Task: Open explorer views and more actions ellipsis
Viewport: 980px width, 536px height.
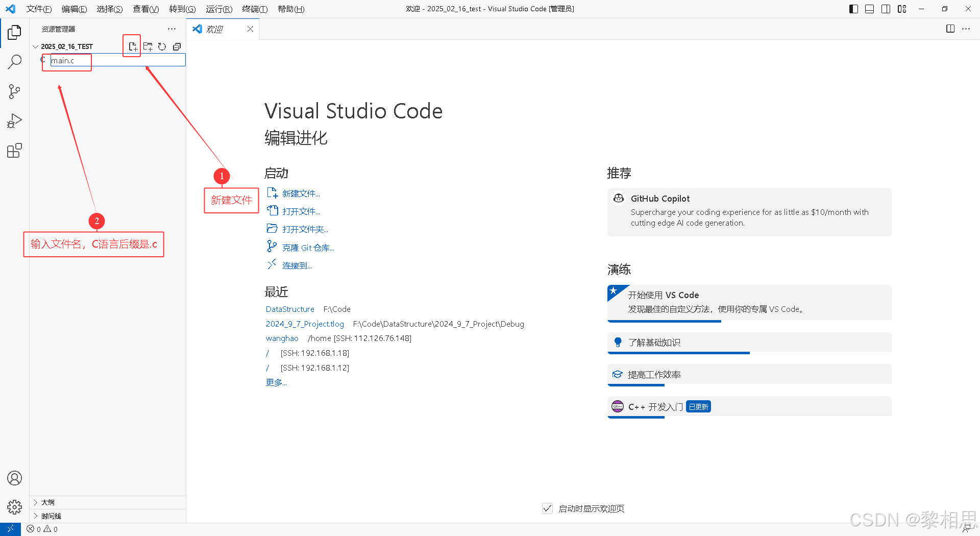Action: 171,29
